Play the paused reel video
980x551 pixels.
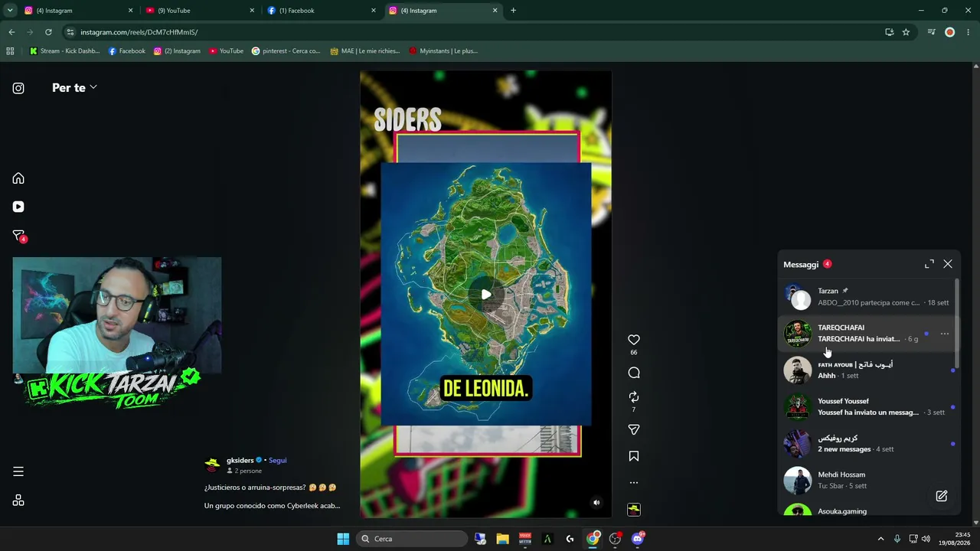click(x=486, y=295)
